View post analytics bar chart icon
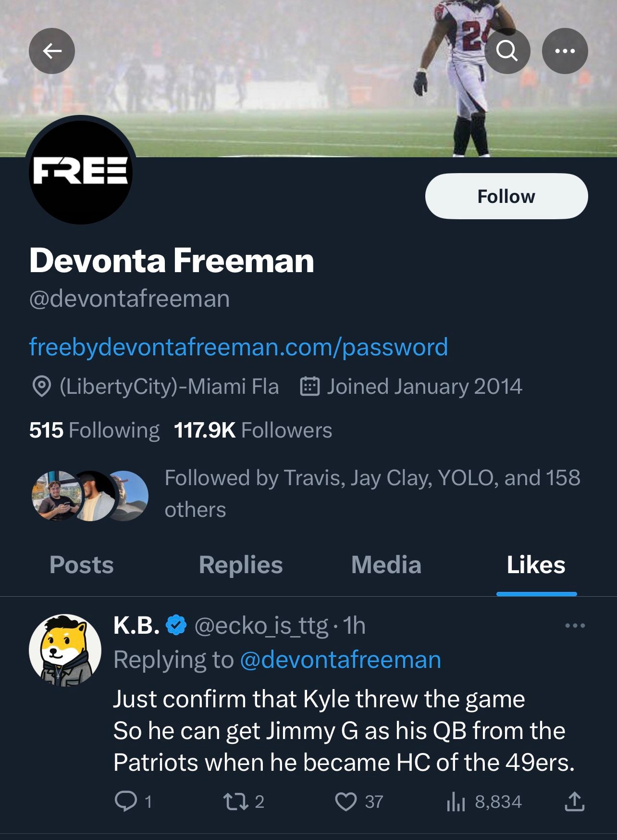The image size is (617, 840). [x=456, y=802]
